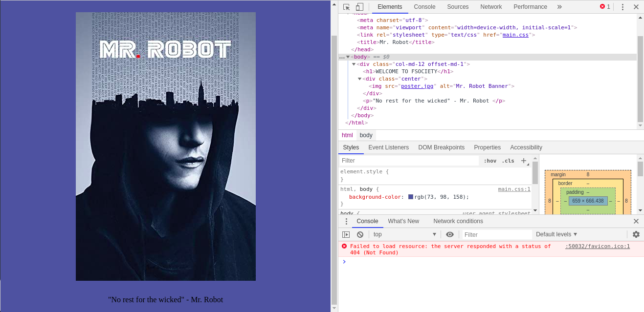
Task: Click the red error count indicator
Action: 605,7
